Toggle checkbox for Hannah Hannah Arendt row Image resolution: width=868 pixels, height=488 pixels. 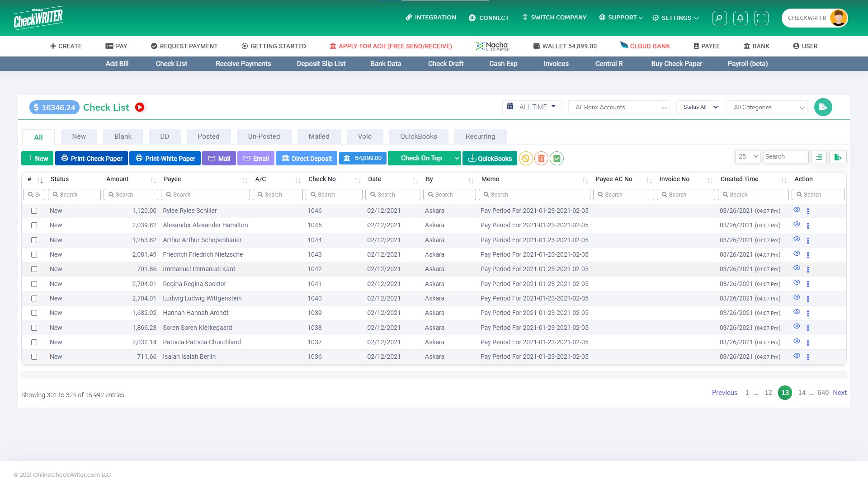point(34,313)
